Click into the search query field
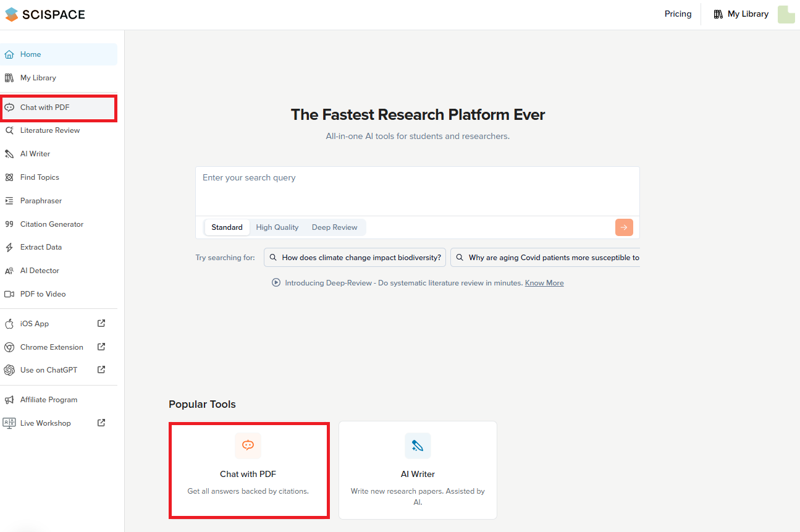This screenshot has width=800, height=532. (417, 188)
